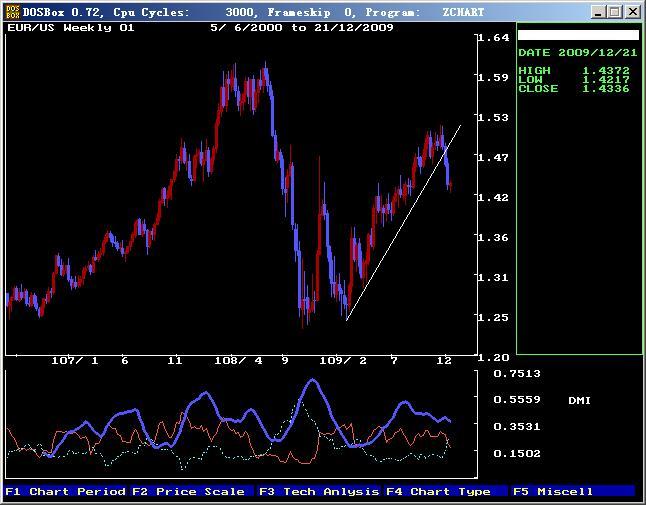Click the white input box in right panel

(x=577, y=35)
